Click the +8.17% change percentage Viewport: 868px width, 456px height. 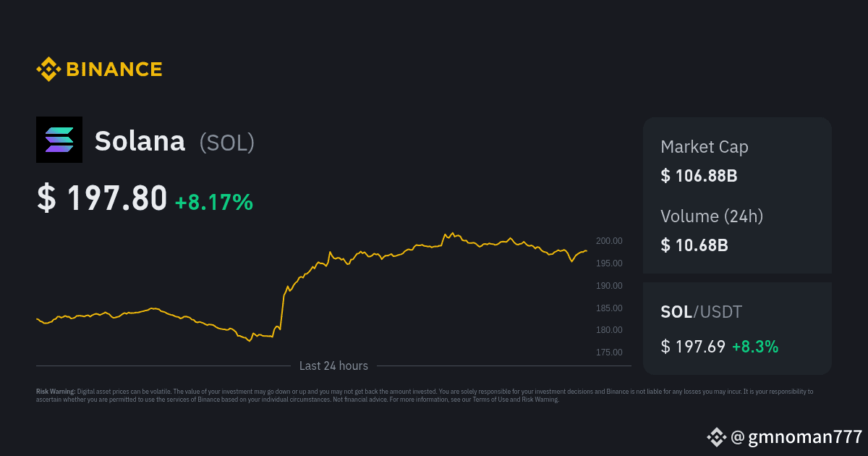pos(214,202)
